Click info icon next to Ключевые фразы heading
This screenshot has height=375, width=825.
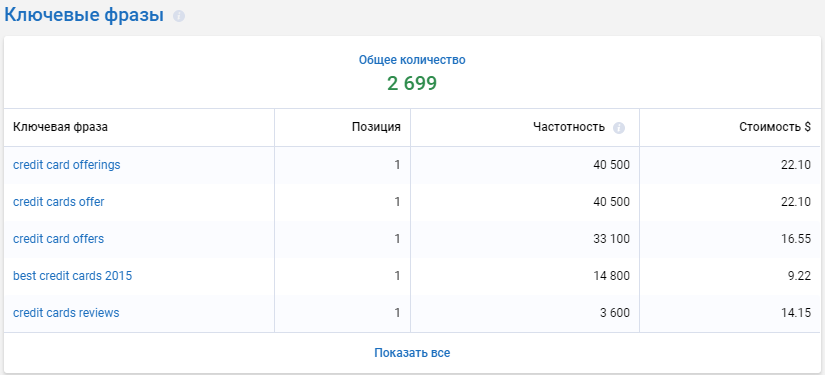point(179,16)
